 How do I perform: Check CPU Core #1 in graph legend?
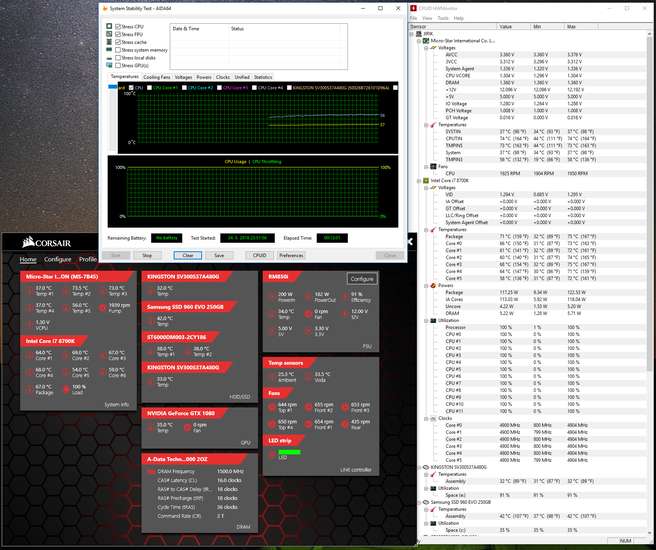coord(149,88)
